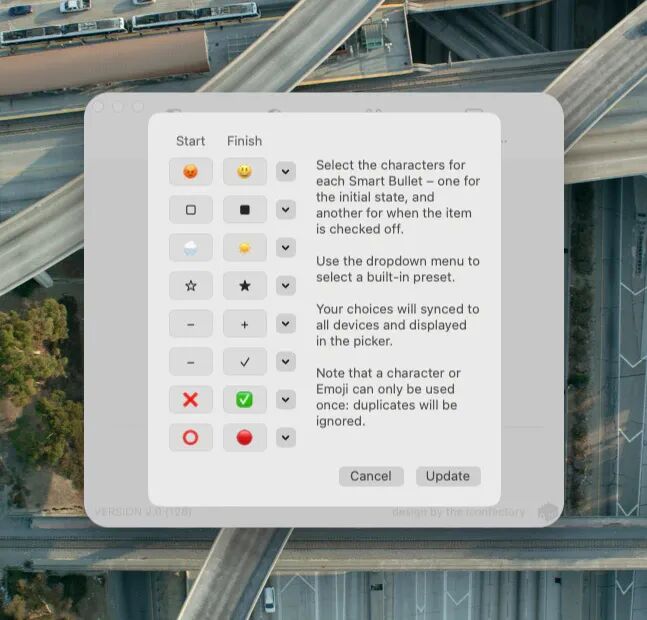Click the plain checkmark Finish bullet
The image size is (647, 620).
[245, 362]
